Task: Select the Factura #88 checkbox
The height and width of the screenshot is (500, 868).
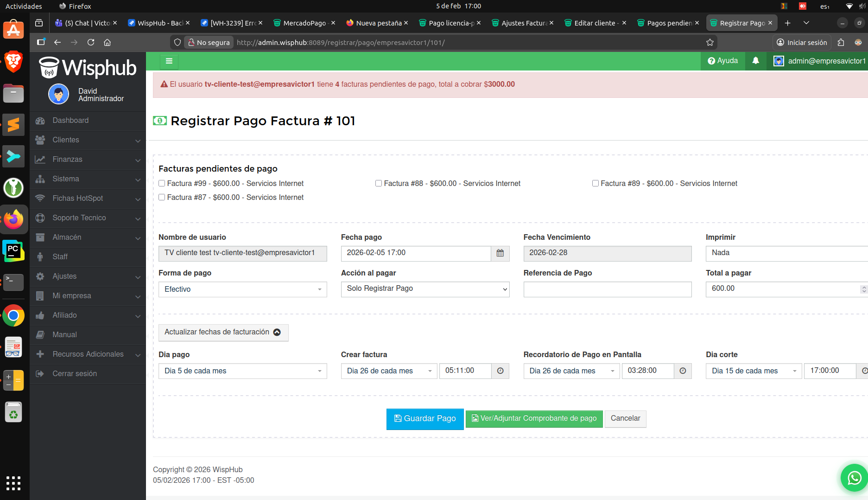Action: [379, 184]
